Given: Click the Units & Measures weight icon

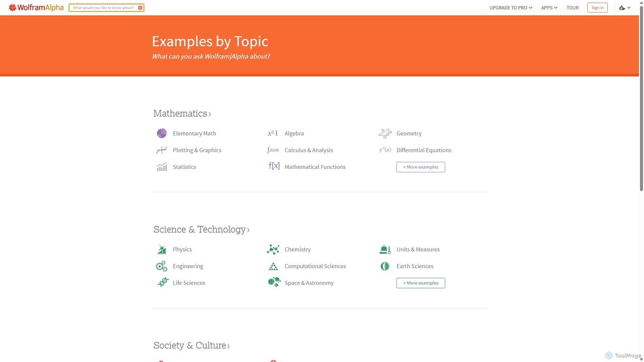Looking at the screenshot, I should point(385,249).
